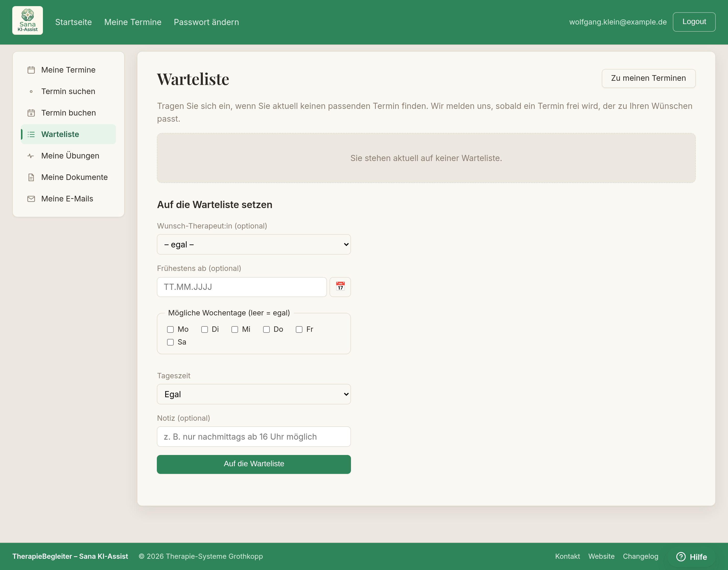Image resolution: width=728 pixels, height=570 pixels.
Task: Click 'TherapieBegleiter – Sana KI-Assist' footer text
Action: pos(70,557)
